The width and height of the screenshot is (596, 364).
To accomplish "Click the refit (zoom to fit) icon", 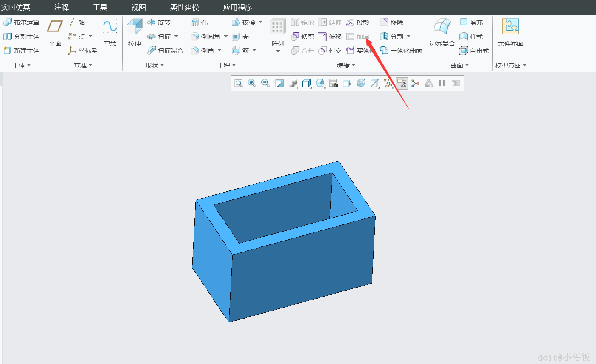I will pos(239,83).
